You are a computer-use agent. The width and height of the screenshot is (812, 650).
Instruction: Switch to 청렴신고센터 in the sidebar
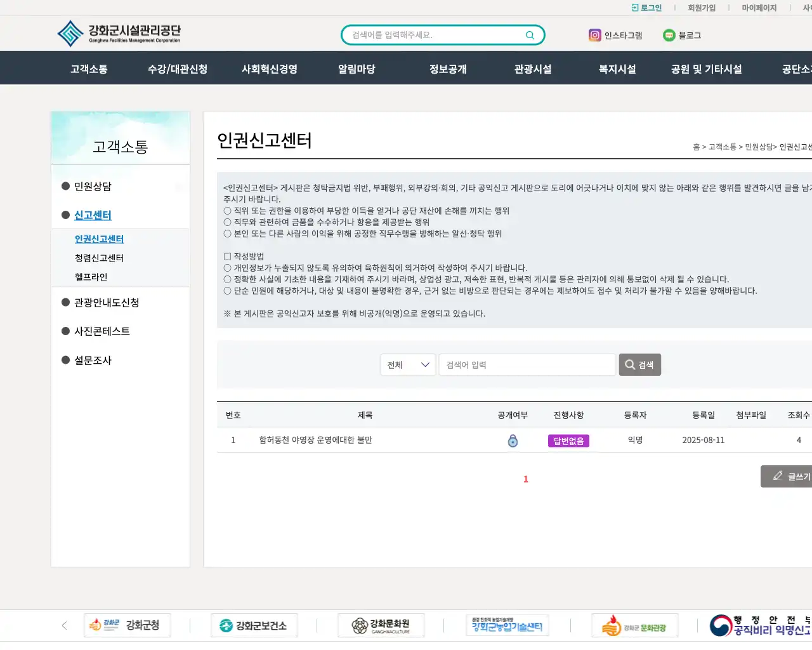tap(100, 258)
